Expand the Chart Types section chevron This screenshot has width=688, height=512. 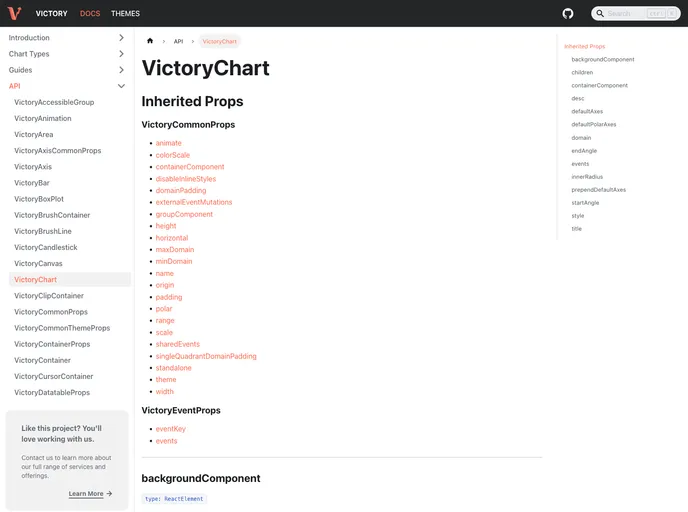point(122,54)
